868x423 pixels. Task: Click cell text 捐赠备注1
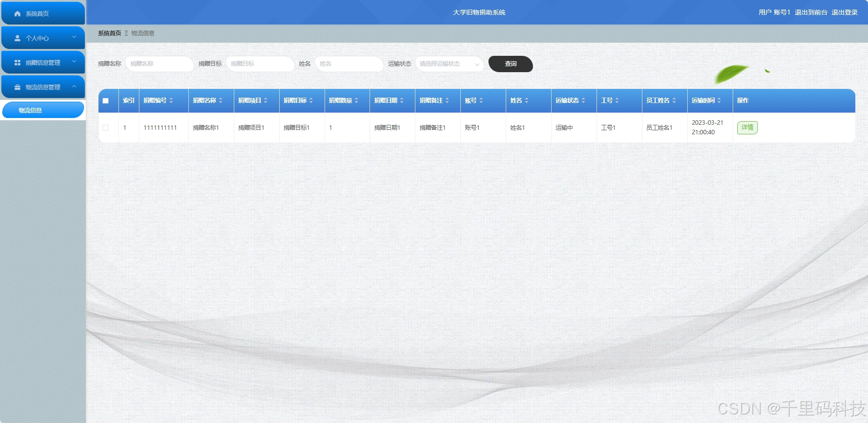point(433,128)
